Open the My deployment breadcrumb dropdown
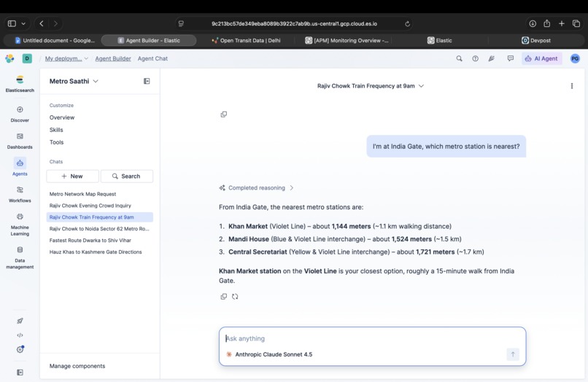The width and height of the screenshot is (588, 382). [66, 58]
